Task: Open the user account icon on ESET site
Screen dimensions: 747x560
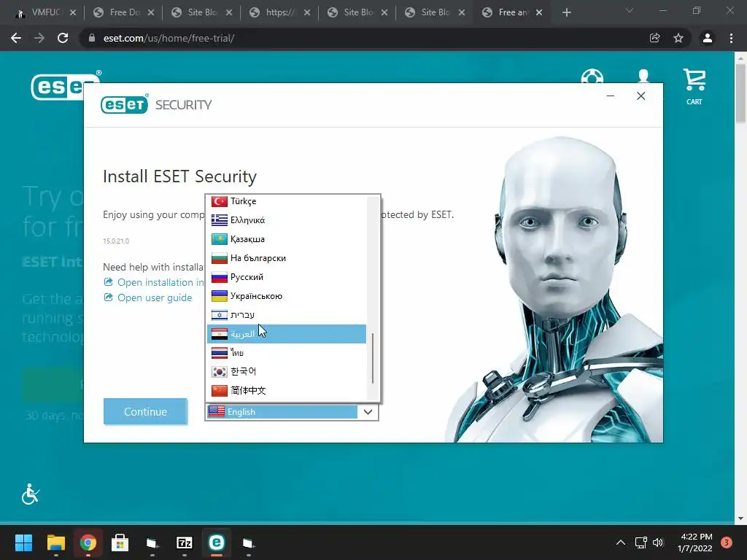Action: tap(643, 77)
